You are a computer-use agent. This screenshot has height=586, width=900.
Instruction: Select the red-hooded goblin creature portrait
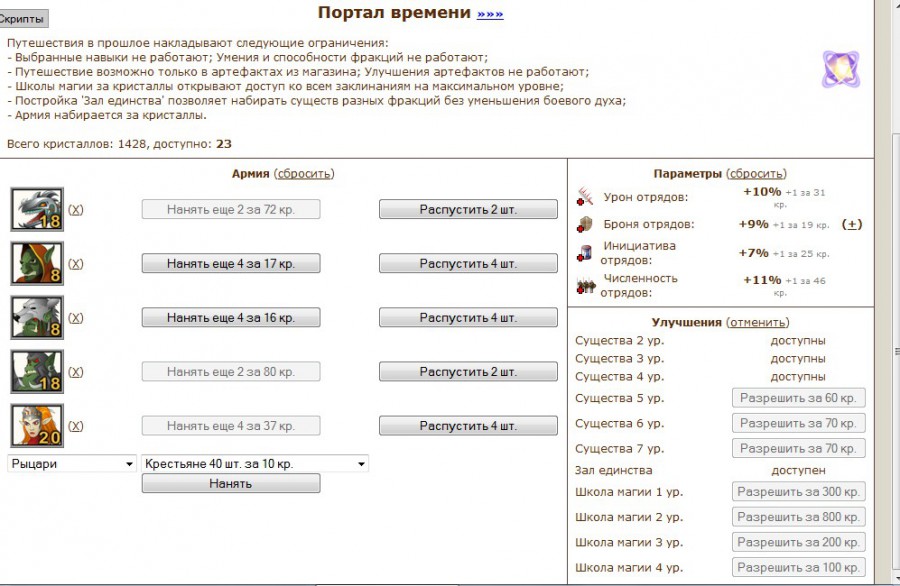[37, 264]
